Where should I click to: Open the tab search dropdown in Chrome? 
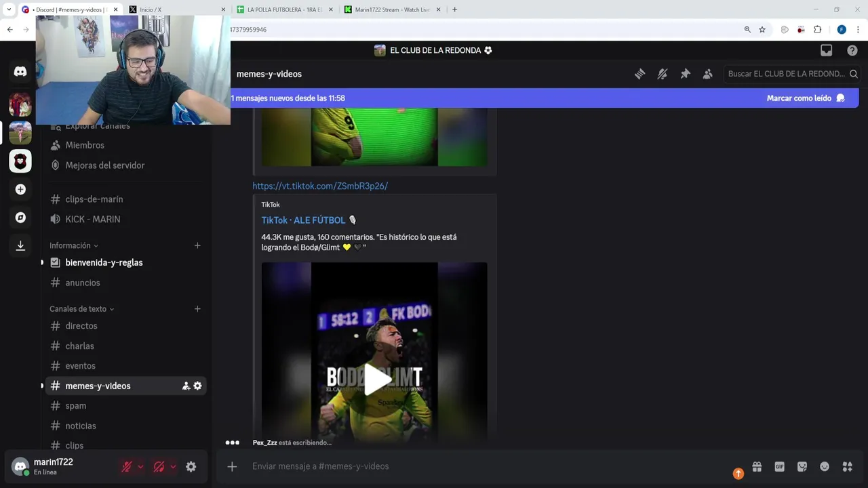(9, 9)
